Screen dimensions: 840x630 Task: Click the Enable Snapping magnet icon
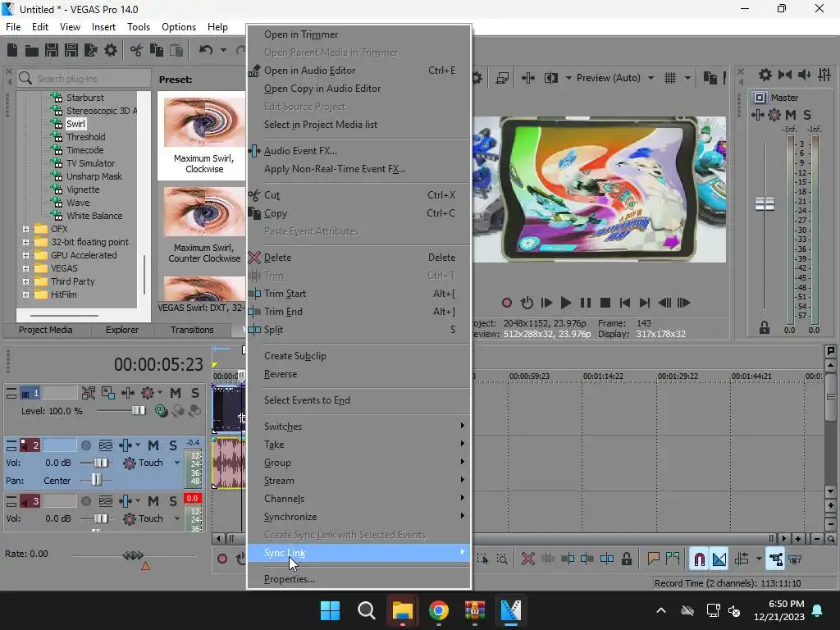[x=699, y=559]
